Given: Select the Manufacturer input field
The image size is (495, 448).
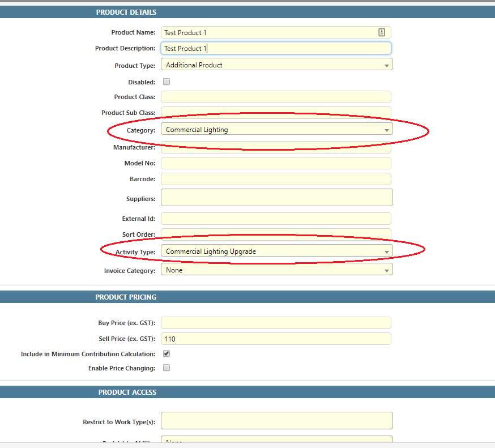Looking at the screenshot, I should point(276,148).
